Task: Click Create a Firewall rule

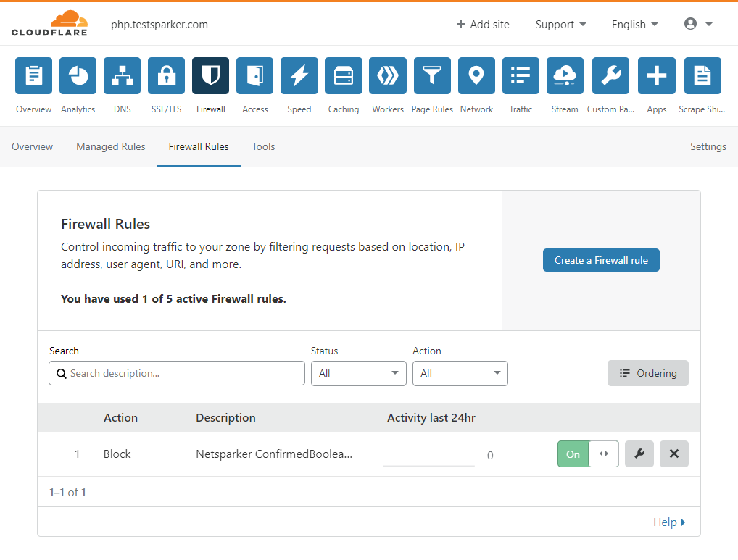Action: coord(600,260)
